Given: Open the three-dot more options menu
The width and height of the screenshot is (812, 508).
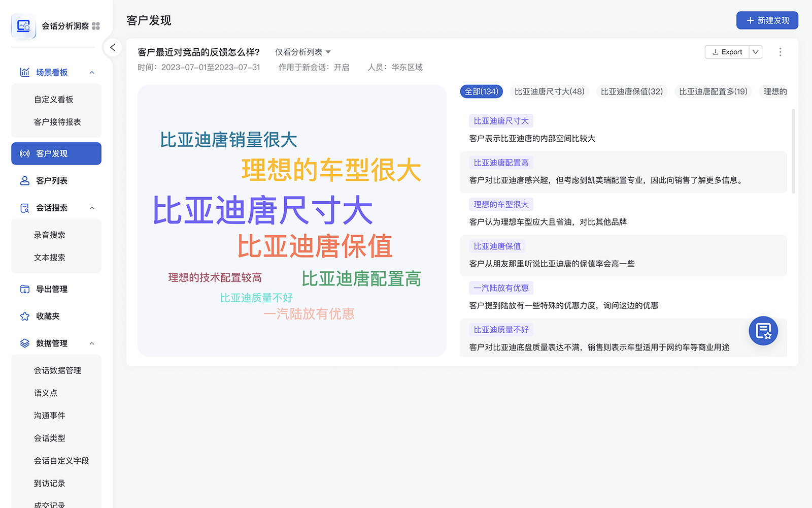Looking at the screenshot, I should click(780, 52).
